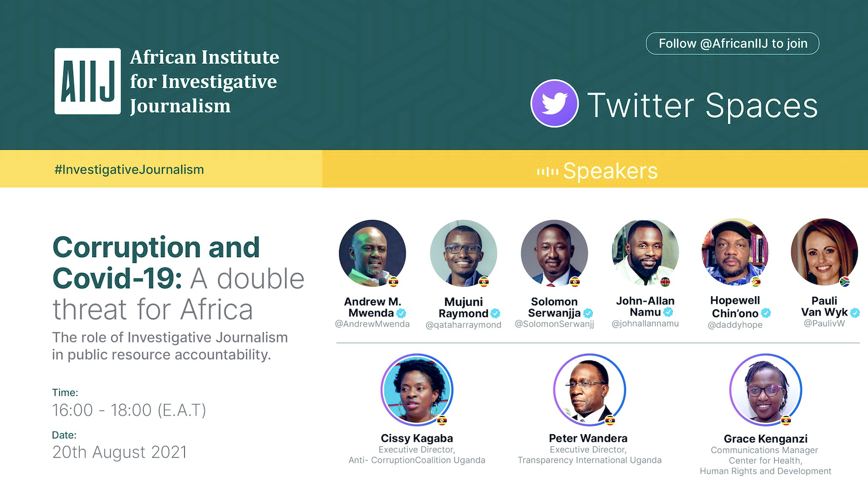Visit the @daddyhope Twitter handle

735,325
